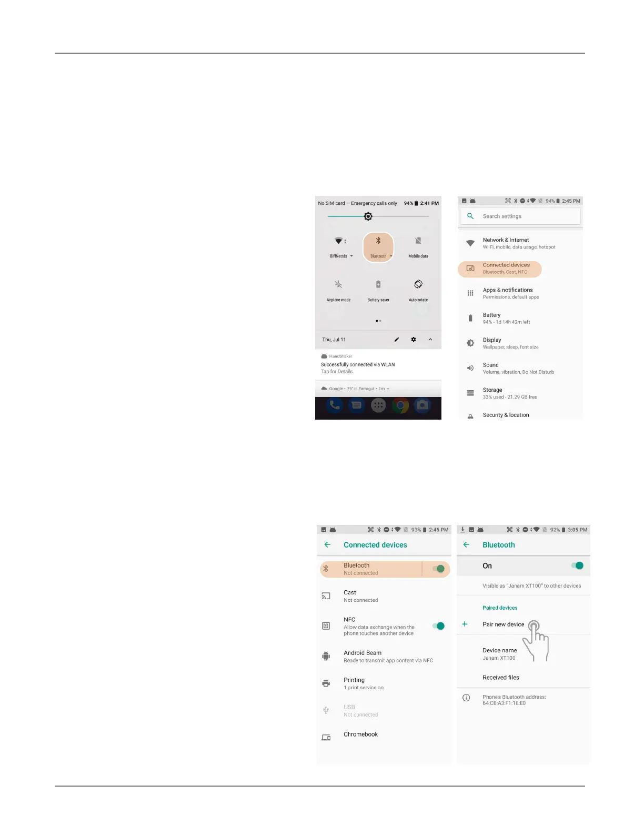Viewport: 644px width, 834px height.
Task: Tap the Auto-rotate tile icon
Action: pos(418,284)
